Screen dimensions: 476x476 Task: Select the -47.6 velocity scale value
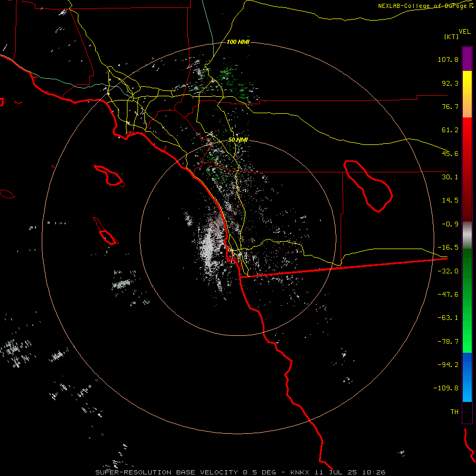[448, 295]
